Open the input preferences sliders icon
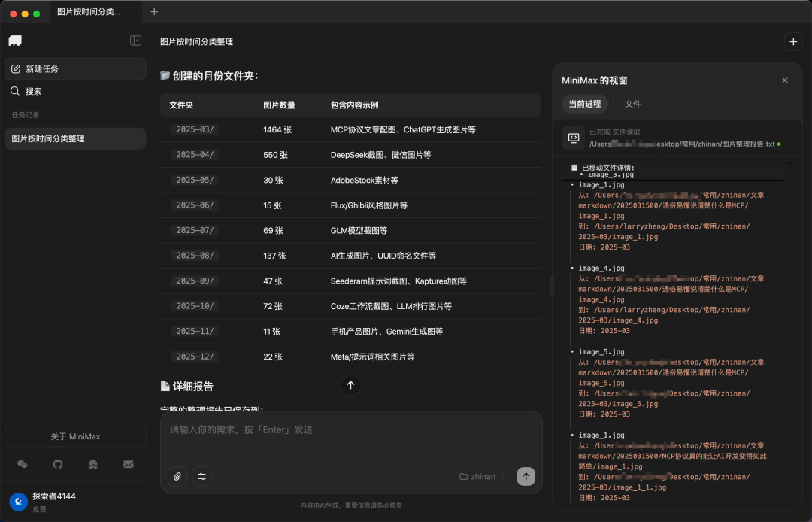 coord(201,477)
